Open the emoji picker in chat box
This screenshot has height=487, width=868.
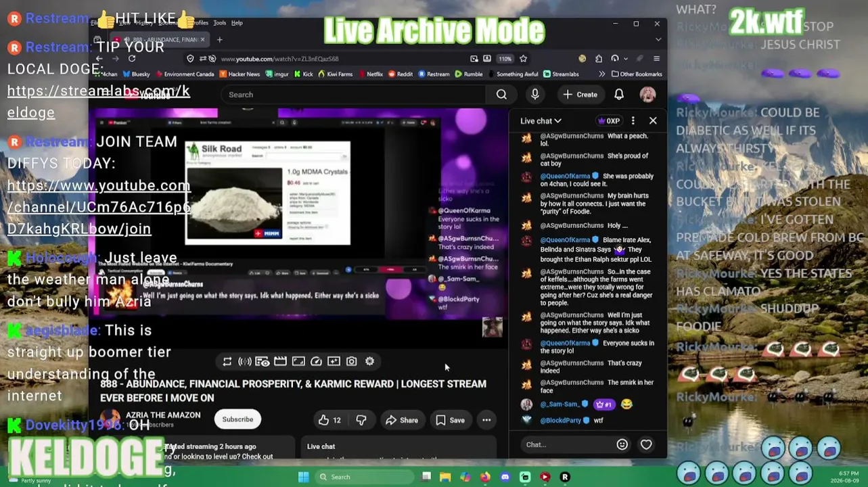click(622, 444)
